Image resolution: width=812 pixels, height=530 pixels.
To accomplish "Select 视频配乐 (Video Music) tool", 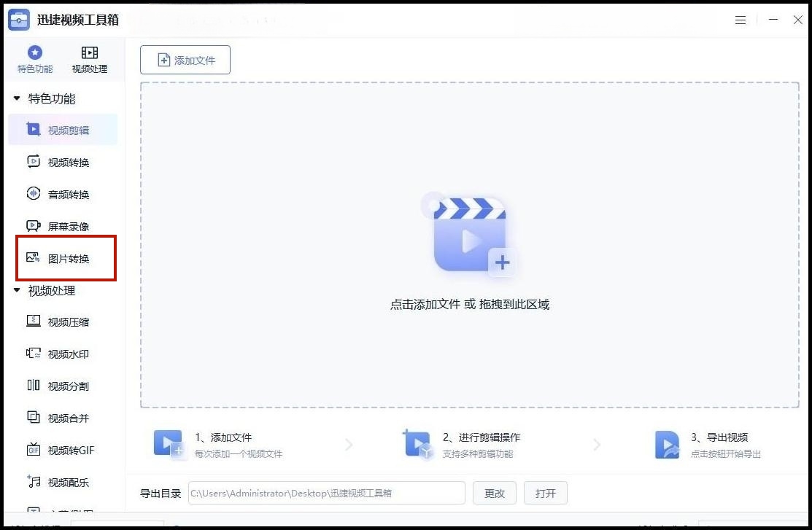I will (x=64, y=482).
